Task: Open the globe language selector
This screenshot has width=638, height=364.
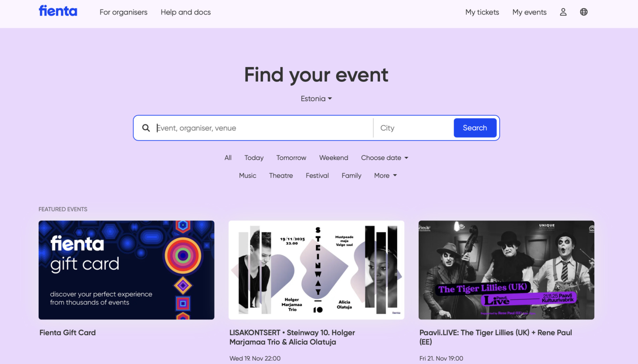Action: pos(584,12)
